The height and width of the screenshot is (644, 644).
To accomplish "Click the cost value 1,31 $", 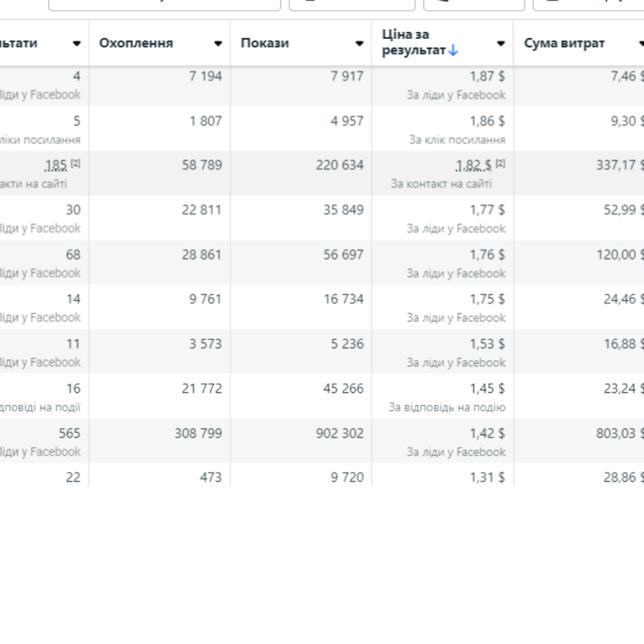I will click(488, 477).
